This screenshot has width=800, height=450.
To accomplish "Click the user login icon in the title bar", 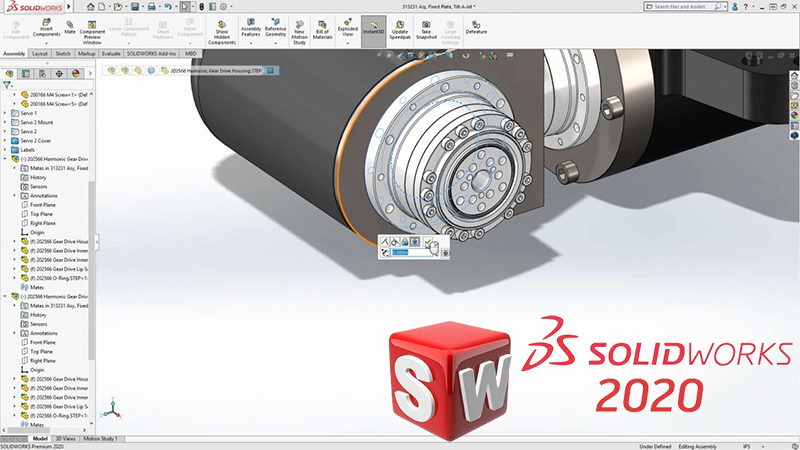I will (735, 7).
